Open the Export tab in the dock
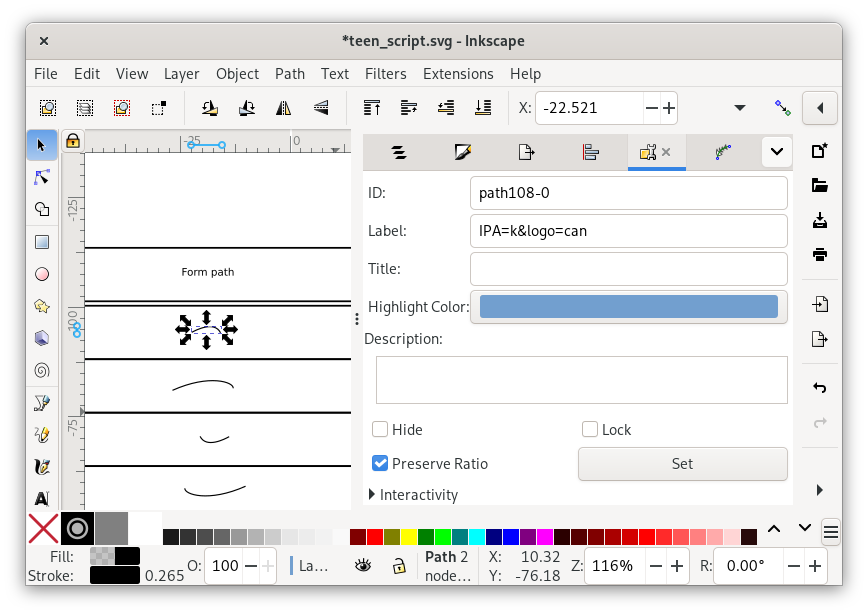 (526, 152)
